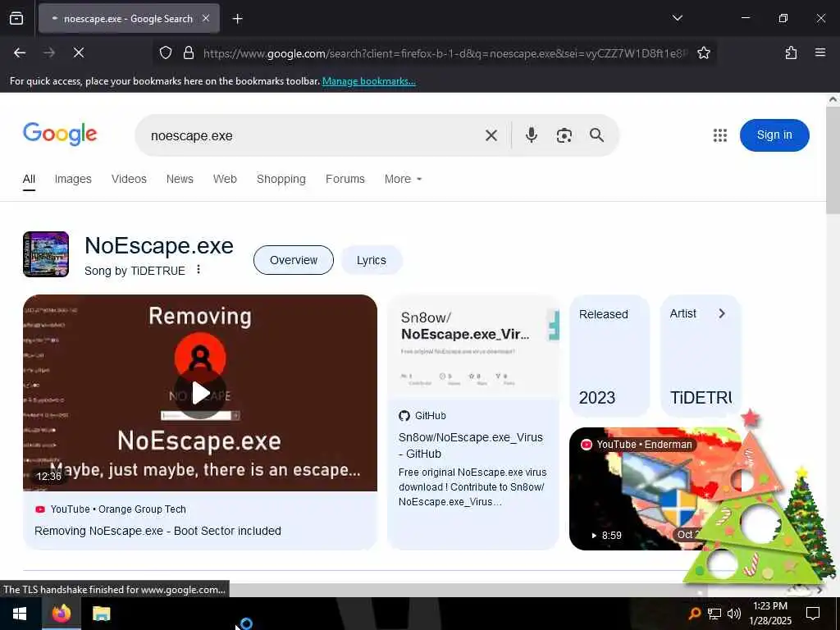Play the Removing NoEscape.exe video

pos(200,393)
